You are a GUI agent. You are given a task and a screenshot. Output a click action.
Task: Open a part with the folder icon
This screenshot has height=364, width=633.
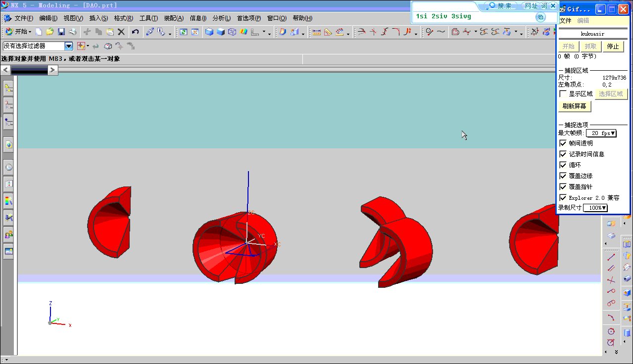(x=50, y=32)
